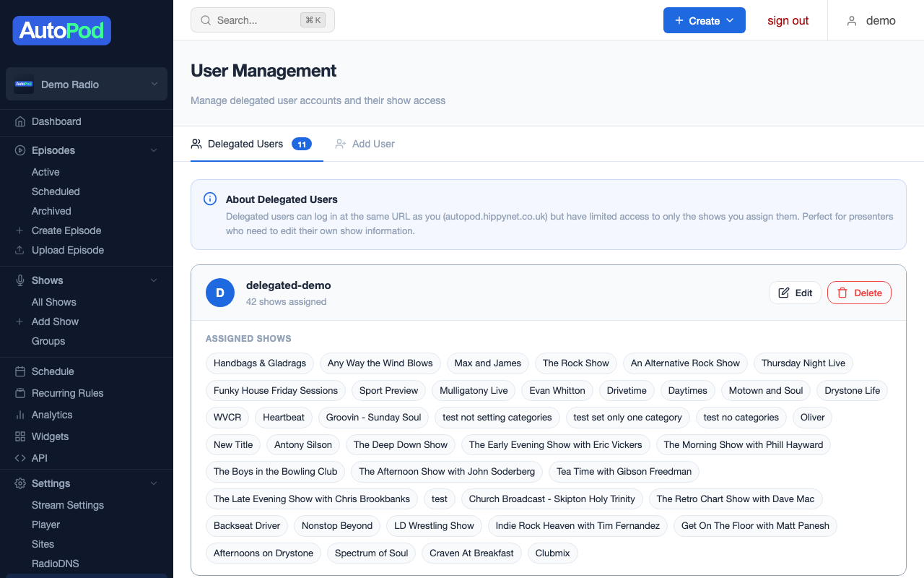924x578 pixels.
Task: Delete the delegated-demo user
Action: pos(859,293)
